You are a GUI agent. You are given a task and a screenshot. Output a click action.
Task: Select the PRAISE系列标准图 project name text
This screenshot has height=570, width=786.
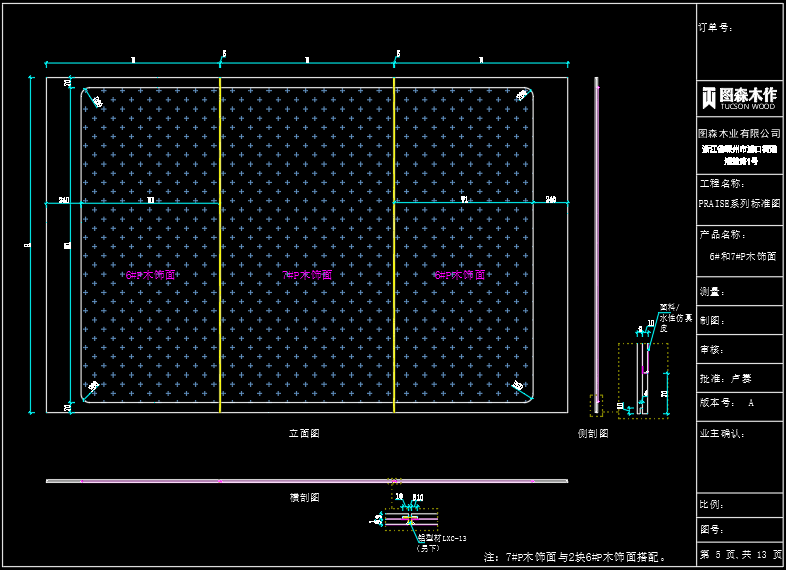tap(739, 203)
